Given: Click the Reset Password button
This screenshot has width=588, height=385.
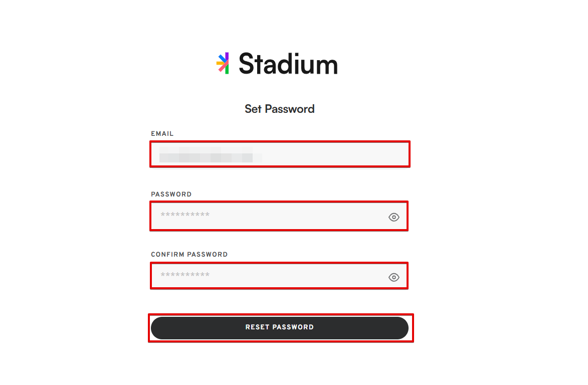Looking at the screenshot, I should [279, 328].
